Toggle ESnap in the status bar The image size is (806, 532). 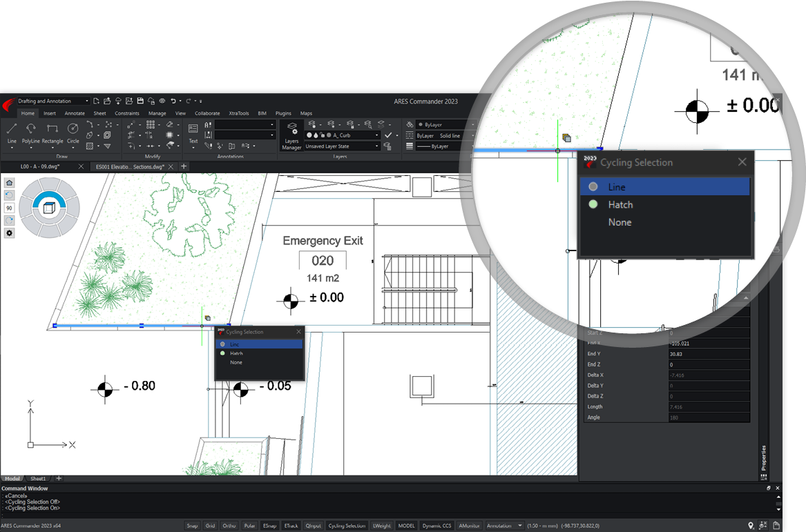(x=270, y=526)
